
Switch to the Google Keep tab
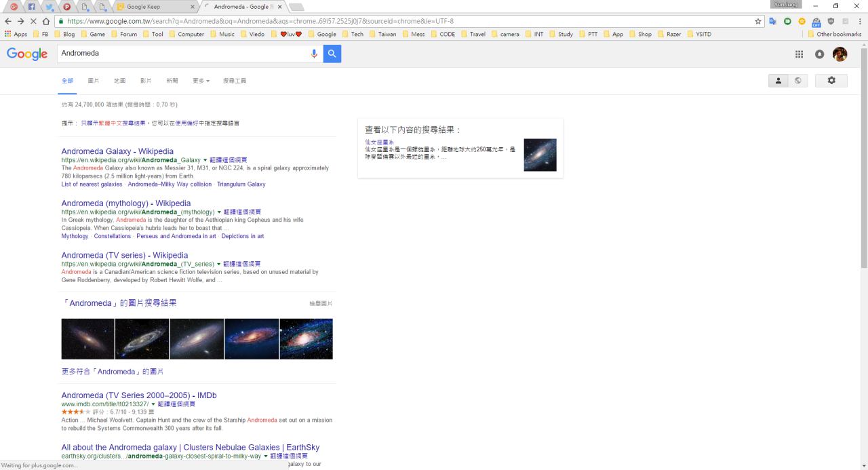(155, 7)
